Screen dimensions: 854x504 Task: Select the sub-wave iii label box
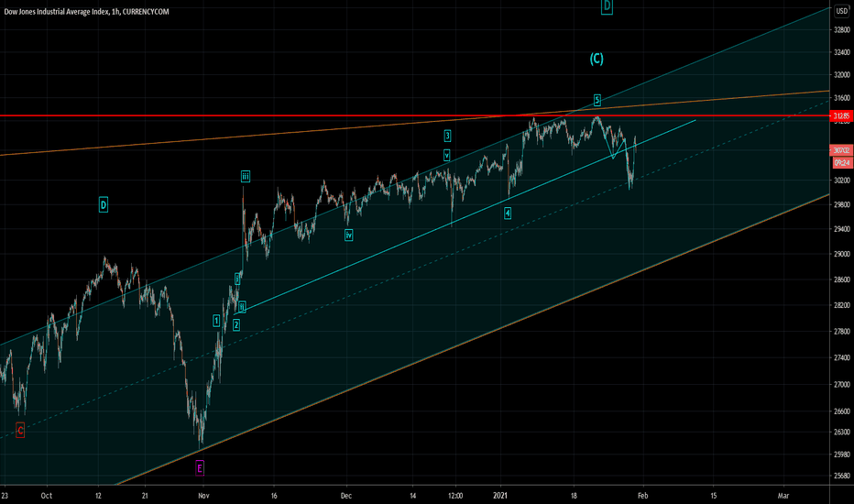click(x=245, y=176)
